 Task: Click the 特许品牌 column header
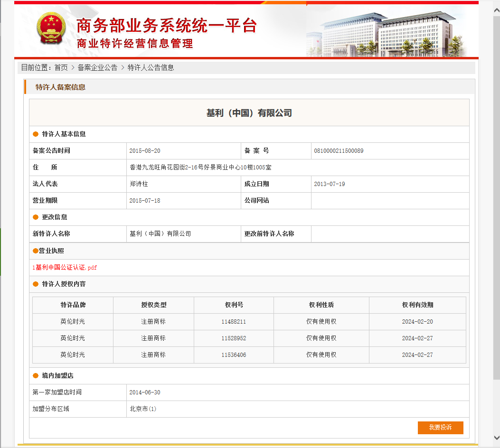(73, 305)
